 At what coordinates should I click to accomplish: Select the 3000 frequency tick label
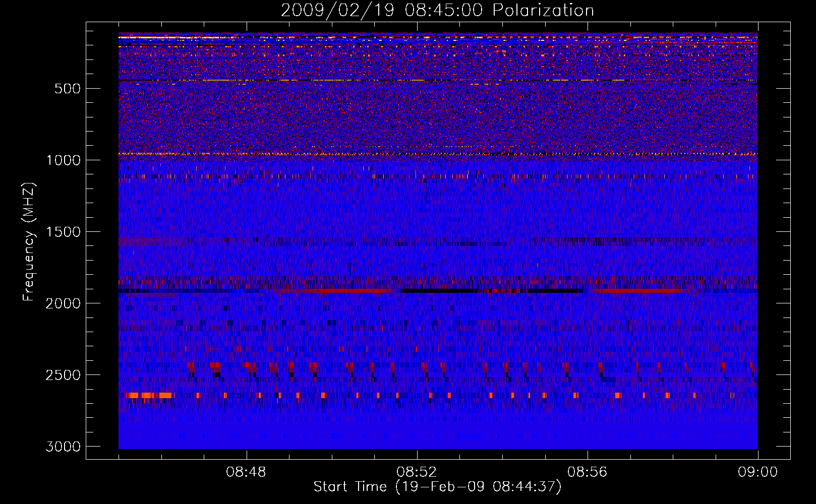click(x=63, y=447)
